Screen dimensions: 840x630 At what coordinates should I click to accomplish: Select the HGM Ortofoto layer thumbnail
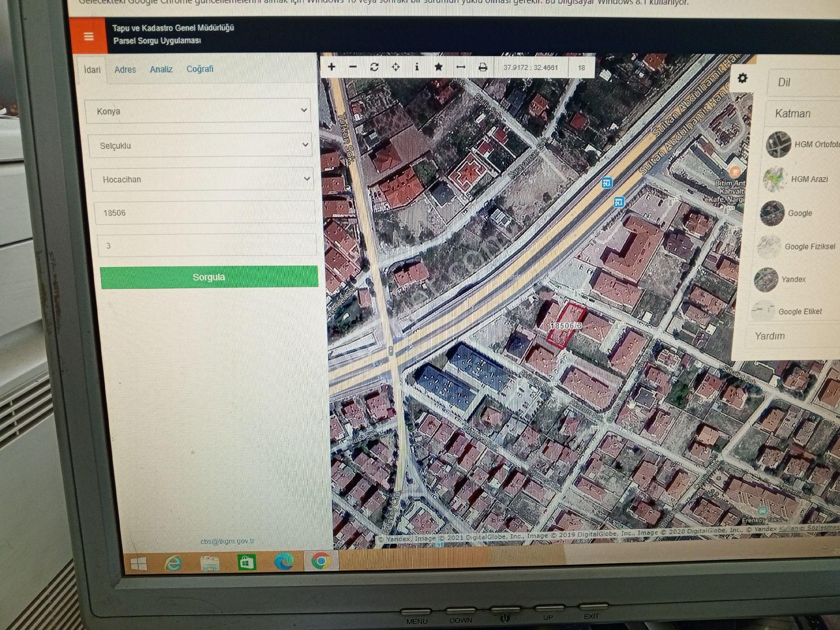click(x=778, y=144)
